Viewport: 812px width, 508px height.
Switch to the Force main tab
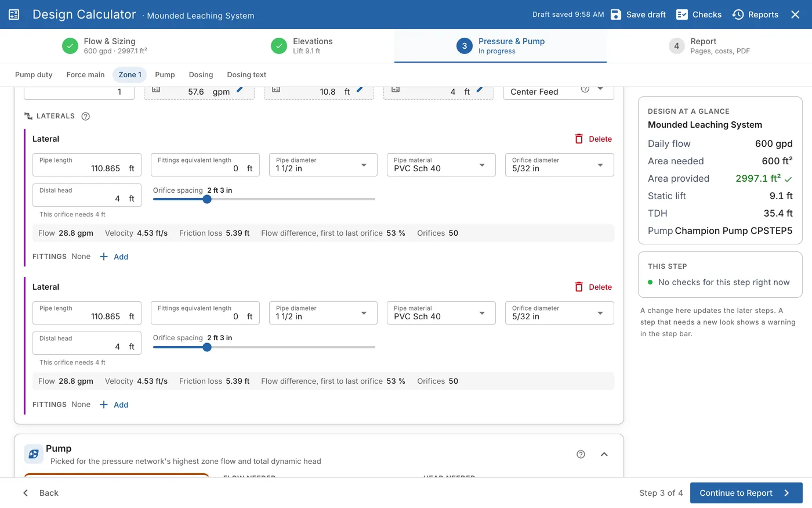click(x=85, y=75)
